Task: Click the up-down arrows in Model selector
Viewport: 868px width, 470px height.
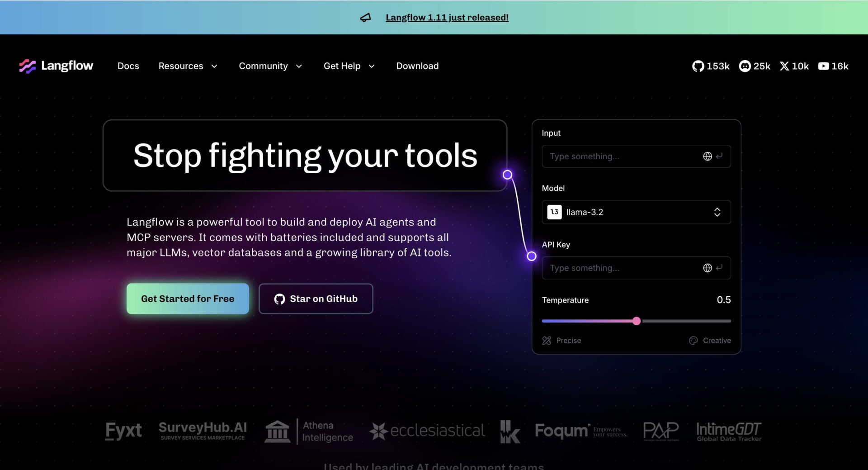Action: pos(717,212)
